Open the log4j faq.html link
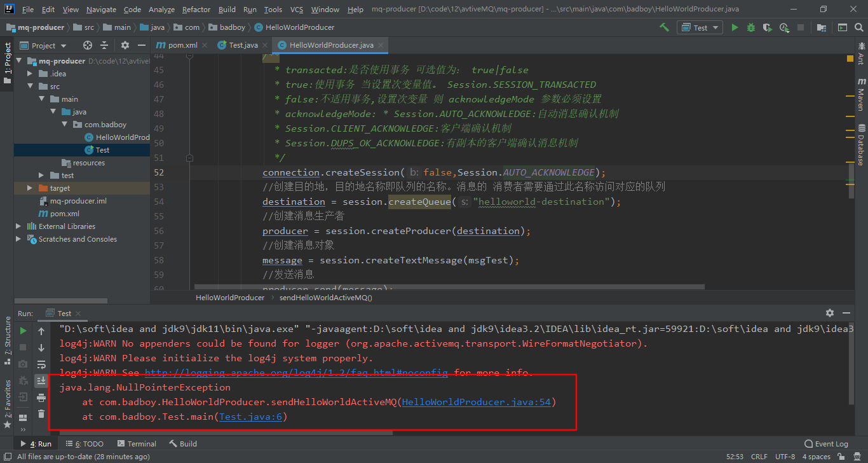868x463 pixels. pos(296,373)
